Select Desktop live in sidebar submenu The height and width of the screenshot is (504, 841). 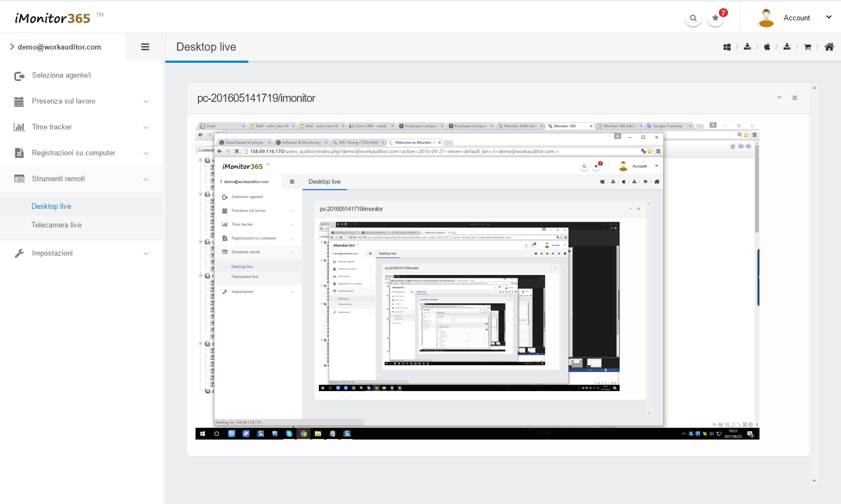pos(51,206)
